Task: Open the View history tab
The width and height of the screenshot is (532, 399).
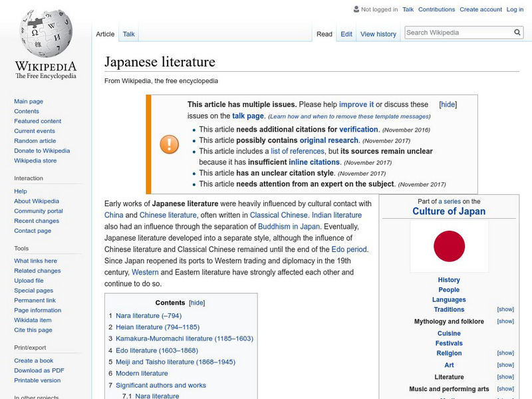Action: click(378, 33)
